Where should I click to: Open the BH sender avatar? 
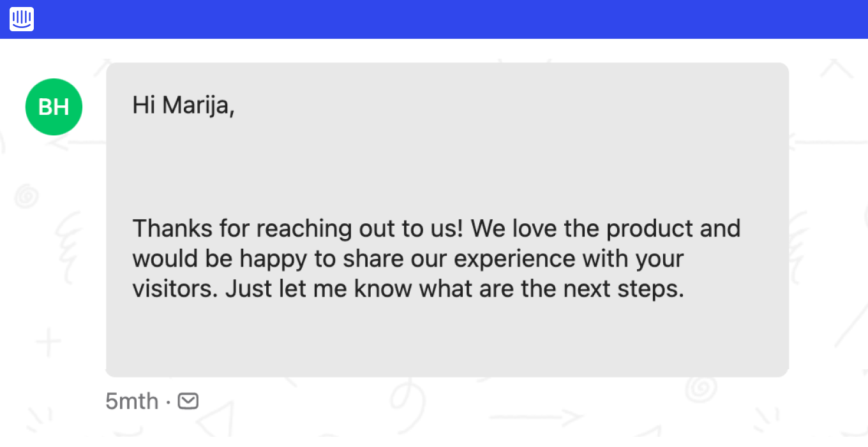click(54, 107)
